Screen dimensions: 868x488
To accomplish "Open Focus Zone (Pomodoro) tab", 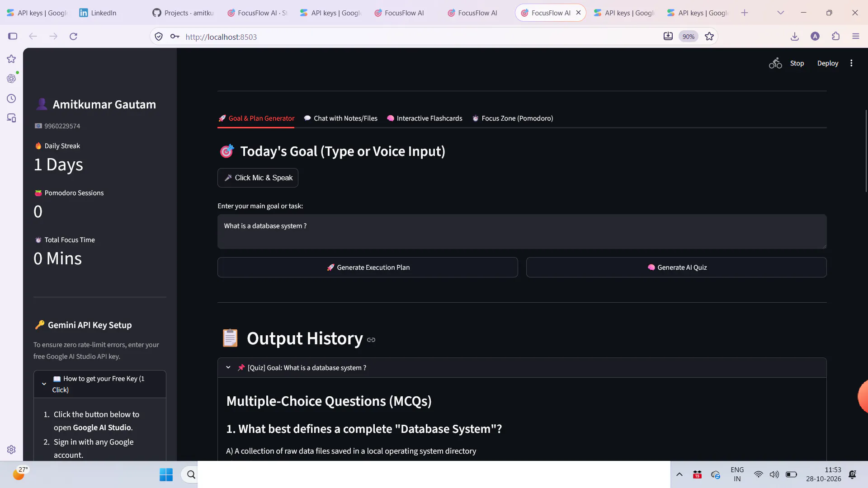I will 513,118.
